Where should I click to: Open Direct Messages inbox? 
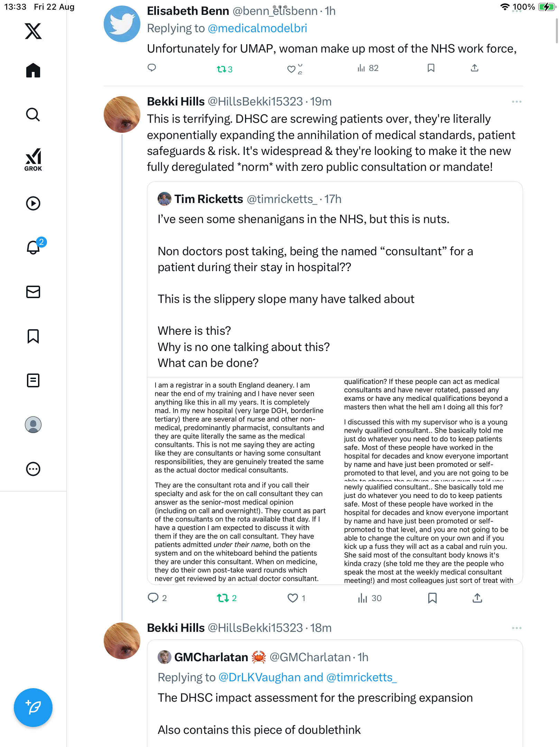point(33,292)
